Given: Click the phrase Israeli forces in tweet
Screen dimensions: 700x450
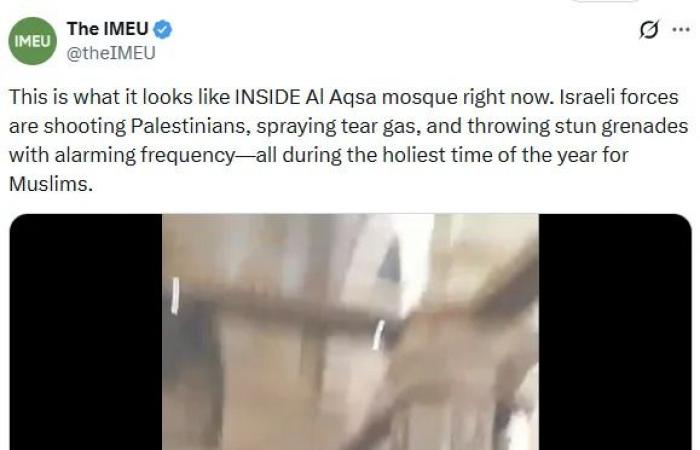Looking at the screenshot, I should 619,97.
